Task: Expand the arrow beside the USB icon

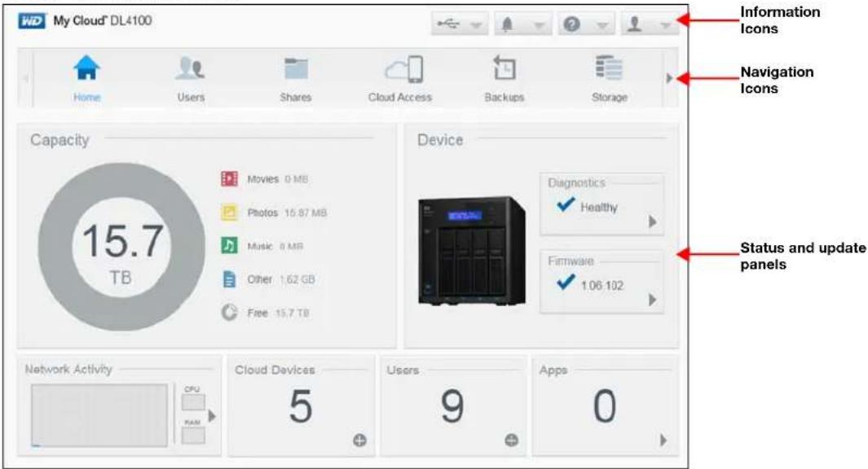Action: click(475, 25)
